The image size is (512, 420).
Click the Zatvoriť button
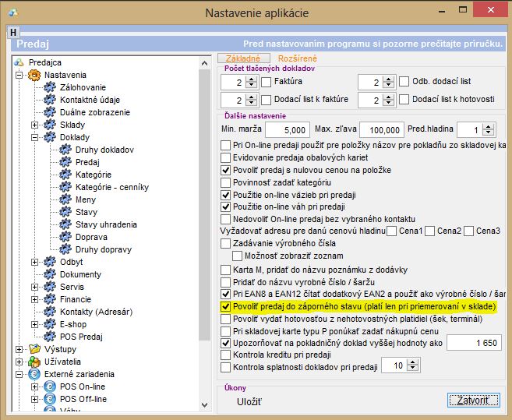pos(473,400)
